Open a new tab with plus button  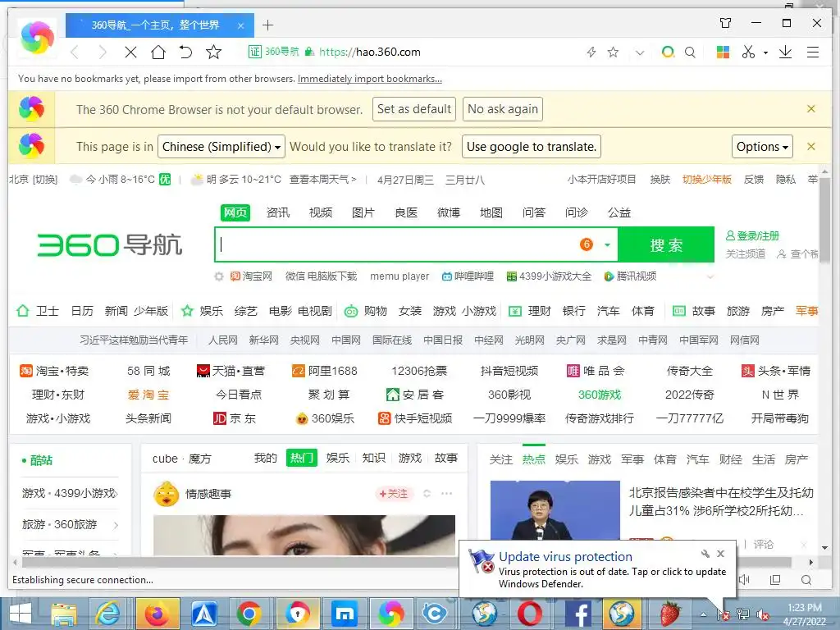[x=268, y=25]
